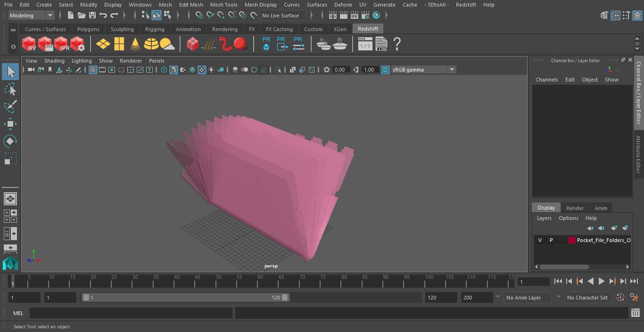Image resolution: width=644 pixels, height=332 pixels.
Task: Click the Redshift RenderView RV icon
Action: click(x=29, y=44)
